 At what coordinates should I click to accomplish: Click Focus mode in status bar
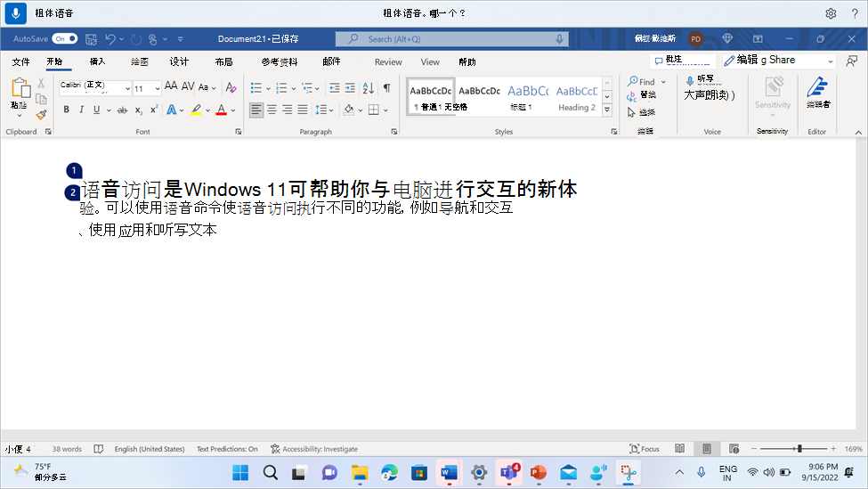point(645,449)
